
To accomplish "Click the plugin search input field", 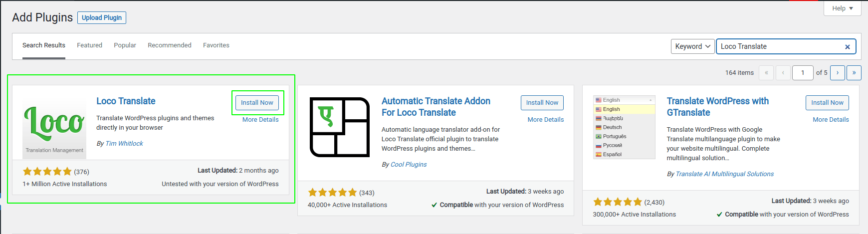I will pos(778,46).
